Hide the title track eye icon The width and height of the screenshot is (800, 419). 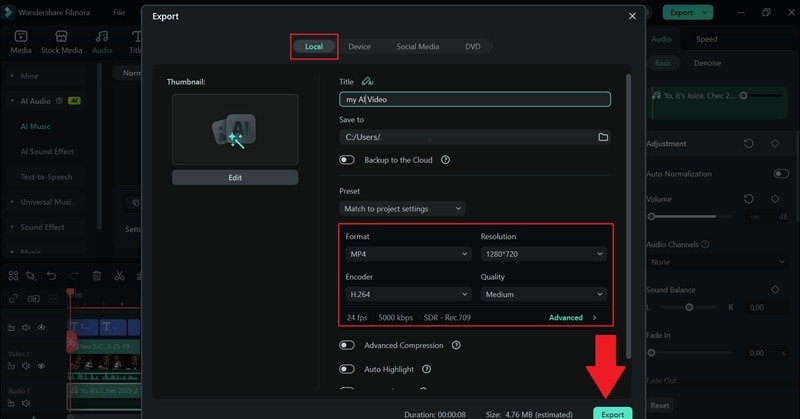pyautogui.click(x=41, y=327)
